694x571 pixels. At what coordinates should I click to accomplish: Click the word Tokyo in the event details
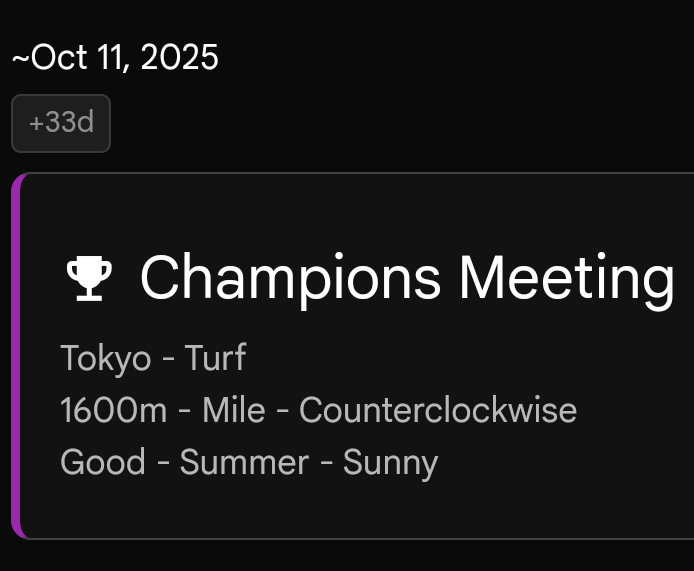pyautogui.click(x=106, y=358)
